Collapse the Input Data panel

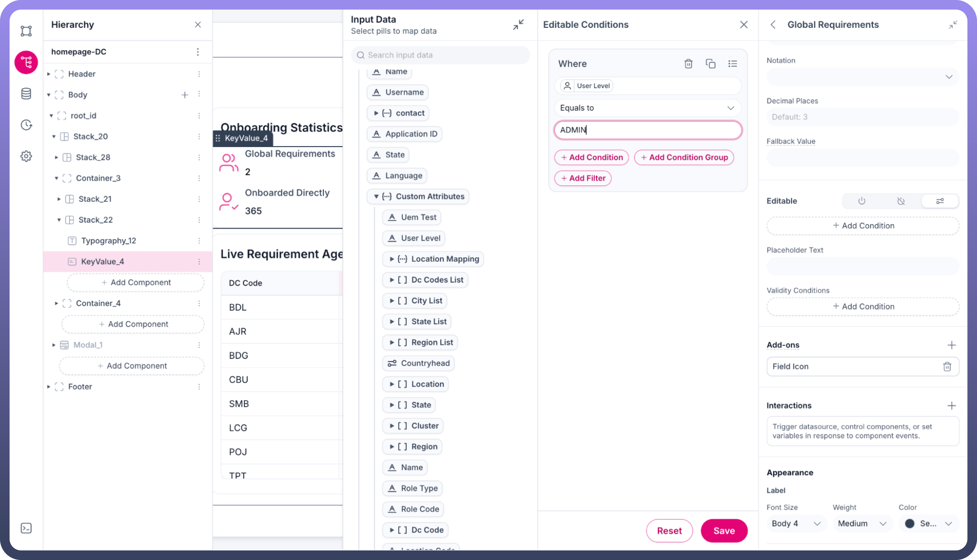click(x=518, y=25)
